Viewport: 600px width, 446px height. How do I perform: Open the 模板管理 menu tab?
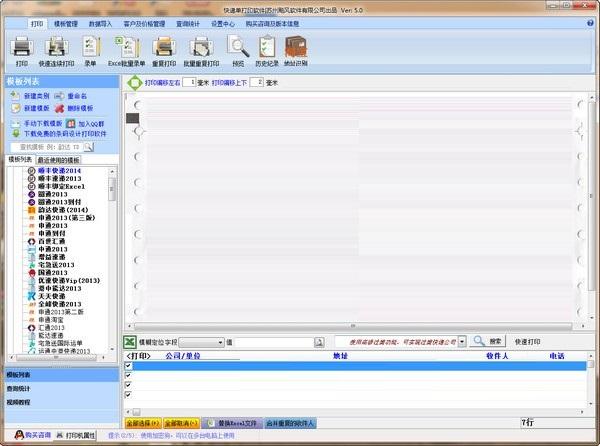[66, 21]
